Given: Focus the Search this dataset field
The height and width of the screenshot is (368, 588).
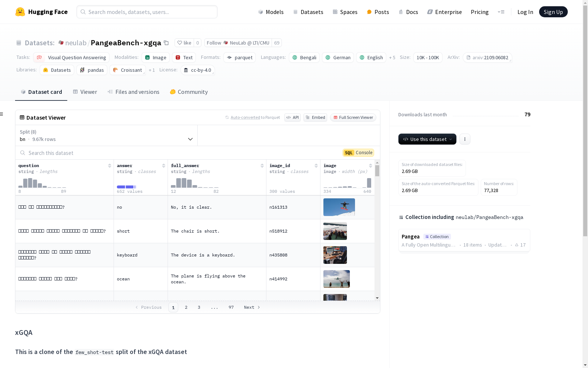Looking at the screenshot, I should pyautogui.click(x=180, y=153).
